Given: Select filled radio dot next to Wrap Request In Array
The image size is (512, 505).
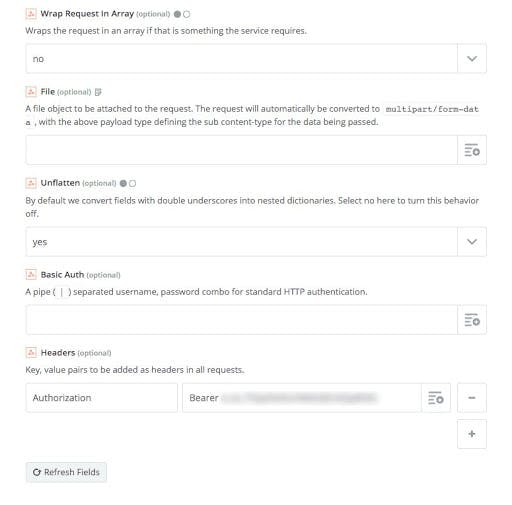Looking at the screenshot, I should (177, 14).
